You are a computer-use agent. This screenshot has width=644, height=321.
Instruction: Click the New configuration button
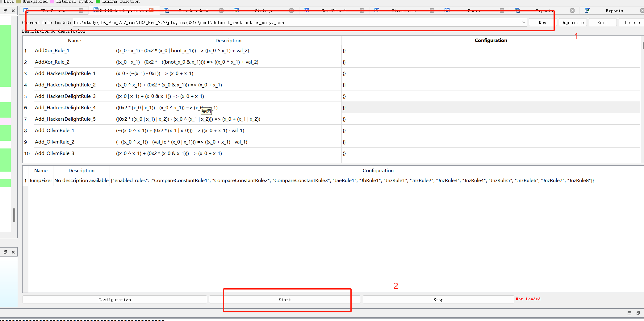coord(542,22)
